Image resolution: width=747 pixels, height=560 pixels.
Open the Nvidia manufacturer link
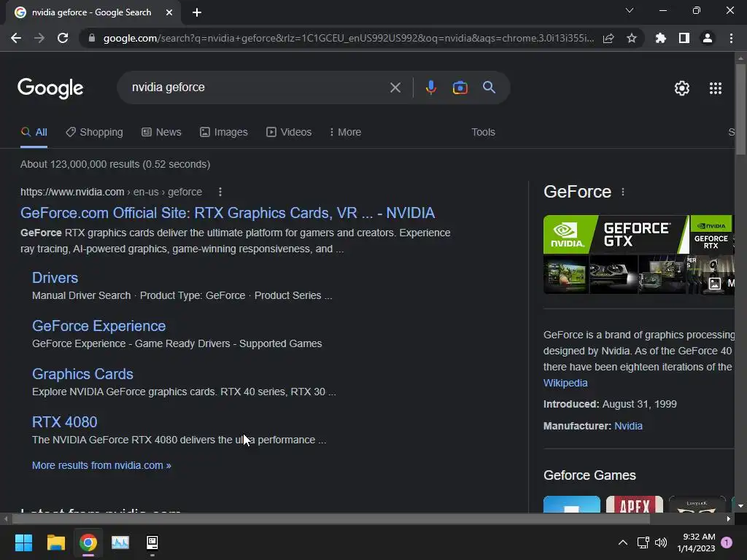coord(628,426)
